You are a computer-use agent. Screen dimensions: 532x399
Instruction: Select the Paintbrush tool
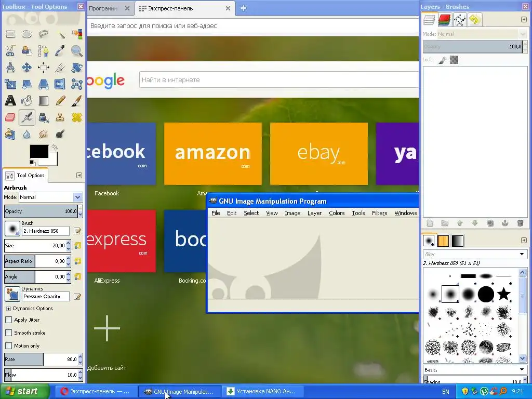(77, 100)
